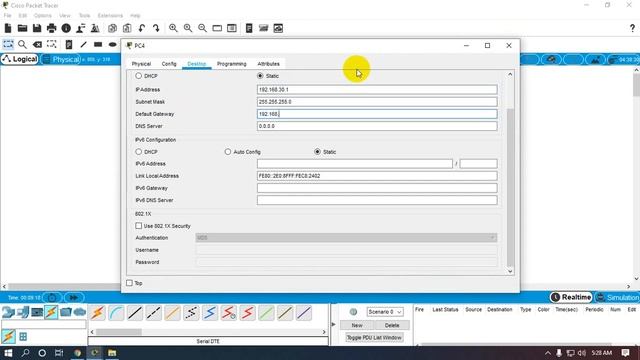This screenshot has height=360, width=640.
Task: Pick the draw rectangle tool
Action: click(x=98, y=44)
